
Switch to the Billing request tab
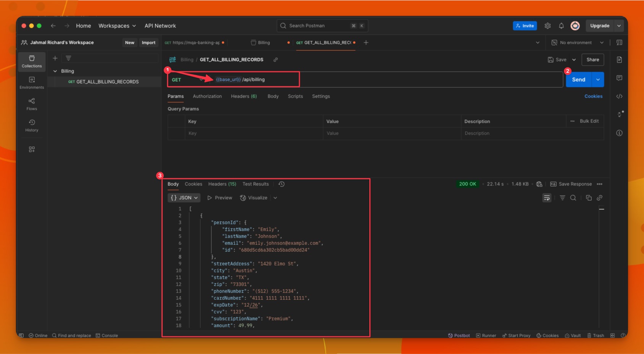click(x=264, y=42)
